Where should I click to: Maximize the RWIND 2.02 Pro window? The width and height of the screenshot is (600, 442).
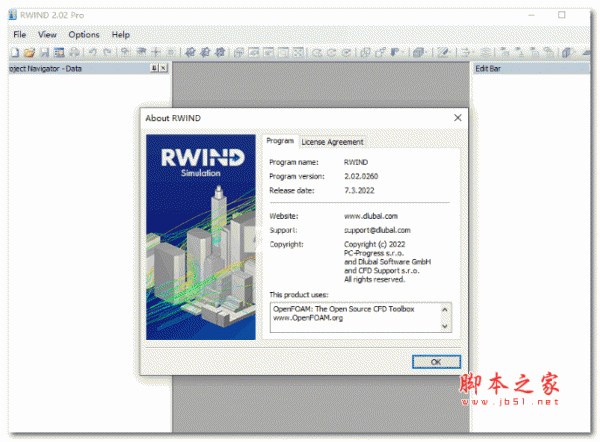561,15
